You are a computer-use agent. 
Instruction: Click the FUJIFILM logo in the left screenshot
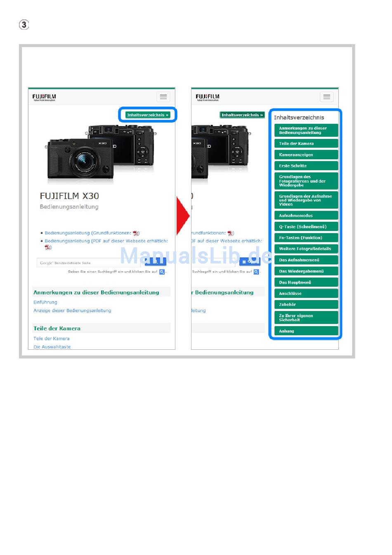44,97
